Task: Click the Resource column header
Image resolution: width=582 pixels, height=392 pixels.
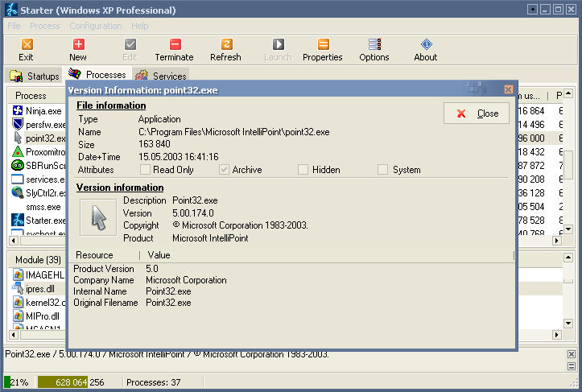Action: click(x=105, y=255)
